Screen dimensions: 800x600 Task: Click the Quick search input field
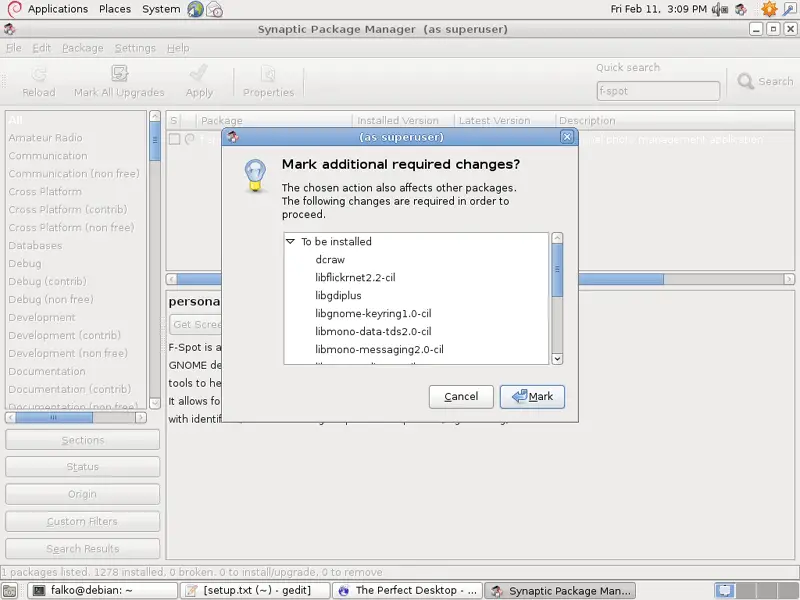point(658,91)
